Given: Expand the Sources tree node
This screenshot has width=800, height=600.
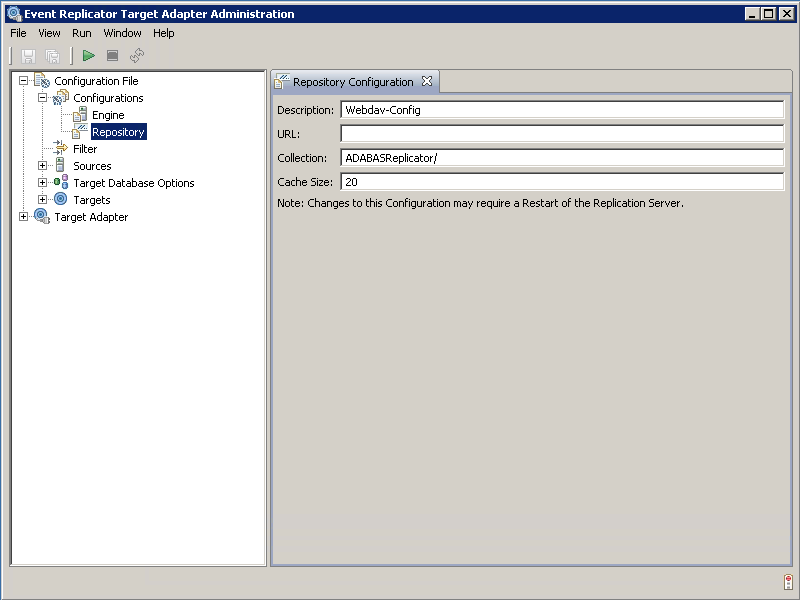Looking at the screenshot, I should coord(43,166).
